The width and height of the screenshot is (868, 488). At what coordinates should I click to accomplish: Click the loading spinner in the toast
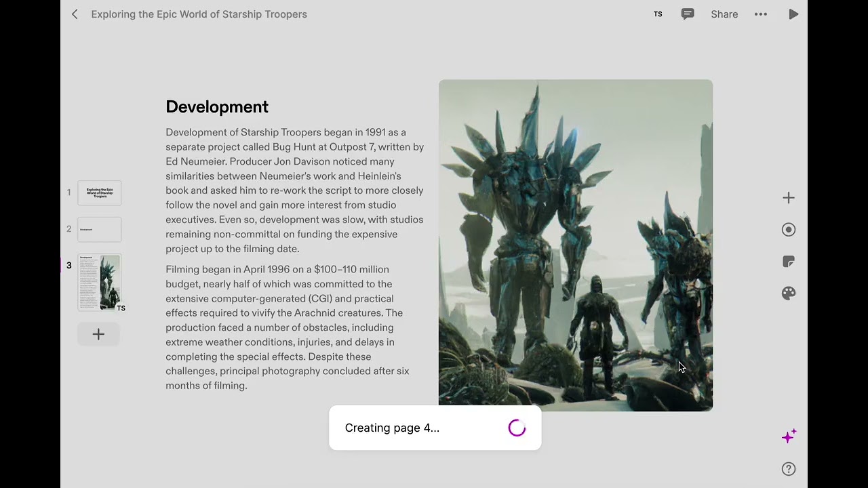(517, 428)
